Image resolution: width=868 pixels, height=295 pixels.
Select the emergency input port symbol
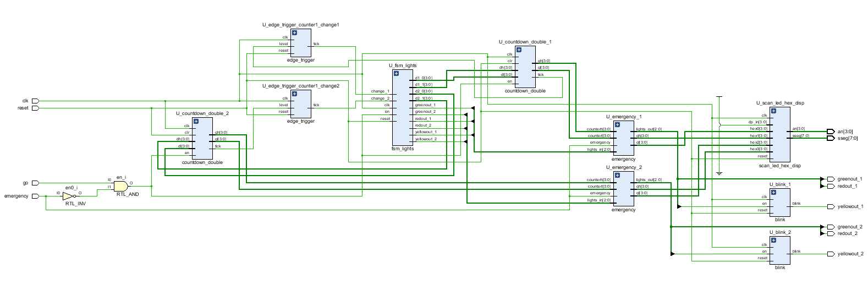tap(36, 196)
